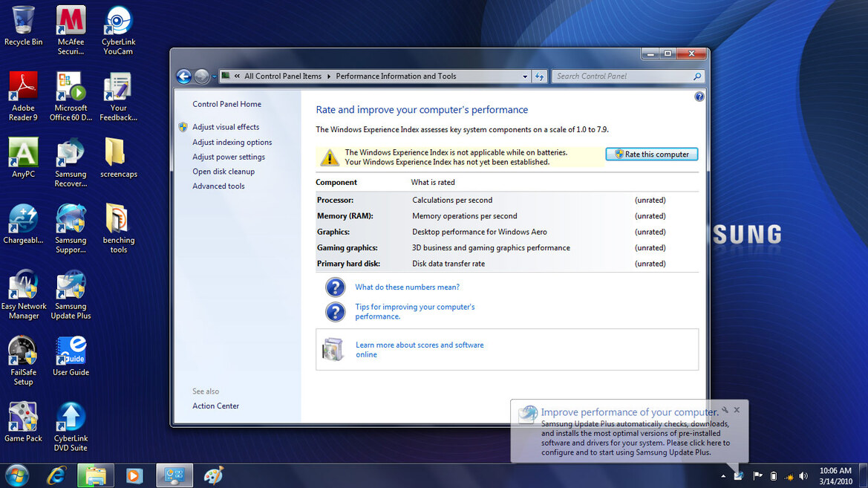Open Microsoft Office 60 Day shortcut

pyautogui.click(x=71, y=96)
